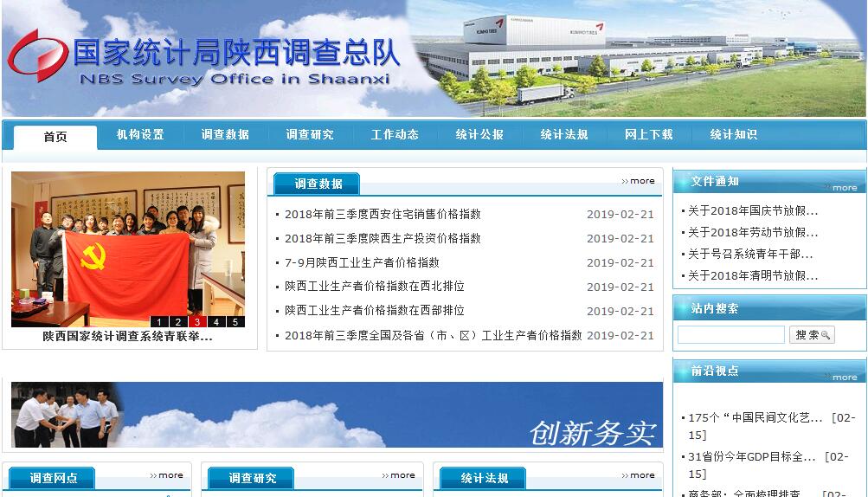Viewport: 868px width, 497px height.
Task: Go to 调查数据 in navigation bar
Action: click(225, 134)
